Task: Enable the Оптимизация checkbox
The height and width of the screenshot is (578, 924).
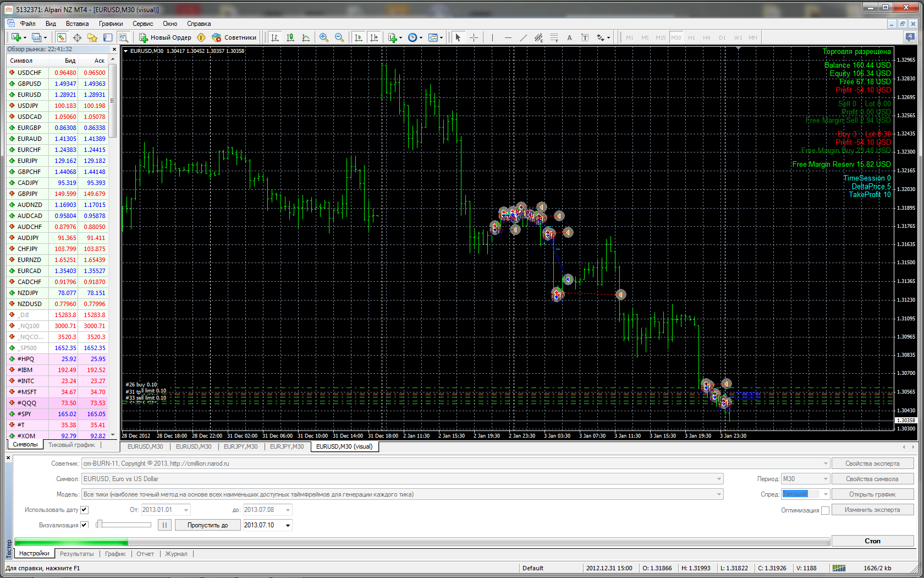Action: 825,510
